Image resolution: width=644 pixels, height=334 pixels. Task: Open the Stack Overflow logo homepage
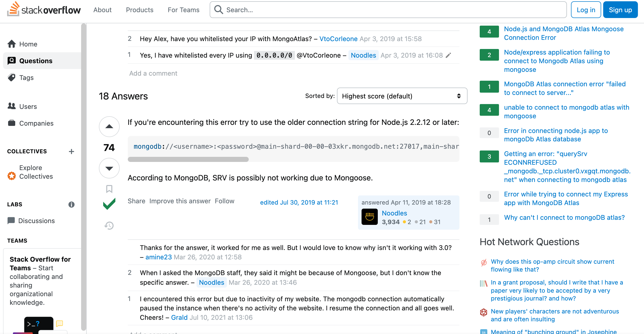44,10
